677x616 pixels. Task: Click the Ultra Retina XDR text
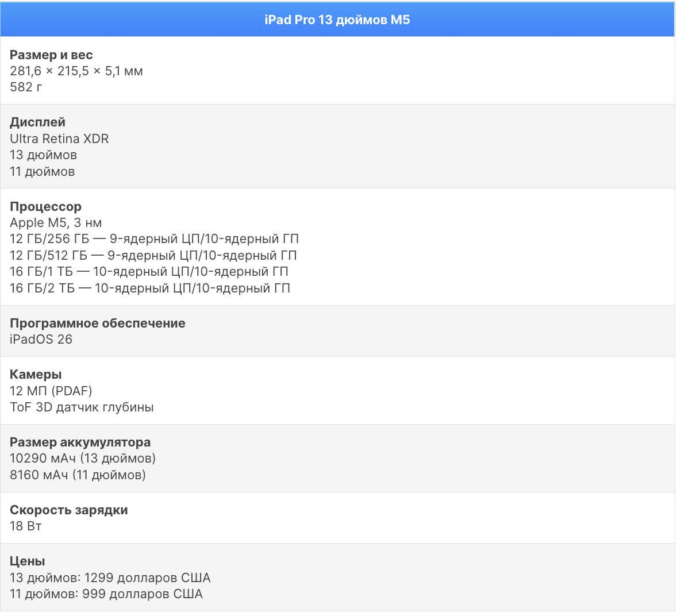(59, 138)
